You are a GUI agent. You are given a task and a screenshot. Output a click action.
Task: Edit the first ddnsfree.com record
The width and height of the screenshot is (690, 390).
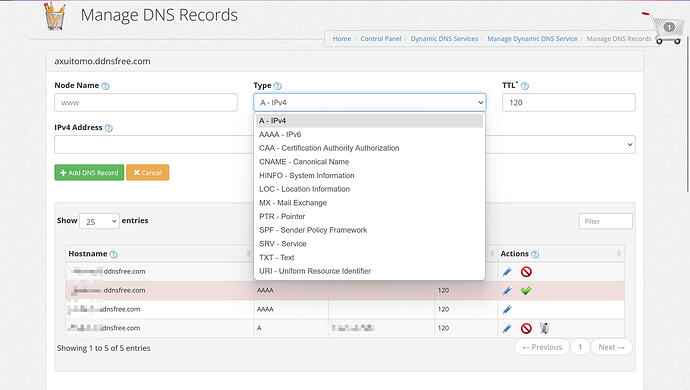point(507,272)
